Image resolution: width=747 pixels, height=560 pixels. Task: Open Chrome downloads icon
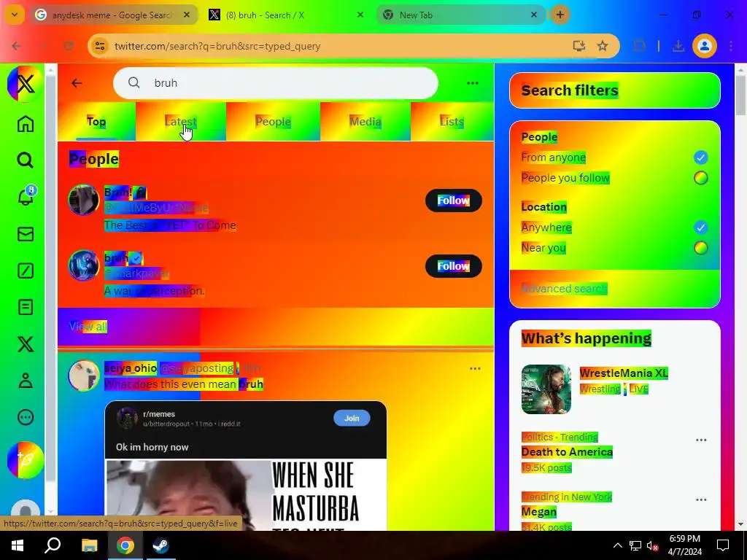678,46
